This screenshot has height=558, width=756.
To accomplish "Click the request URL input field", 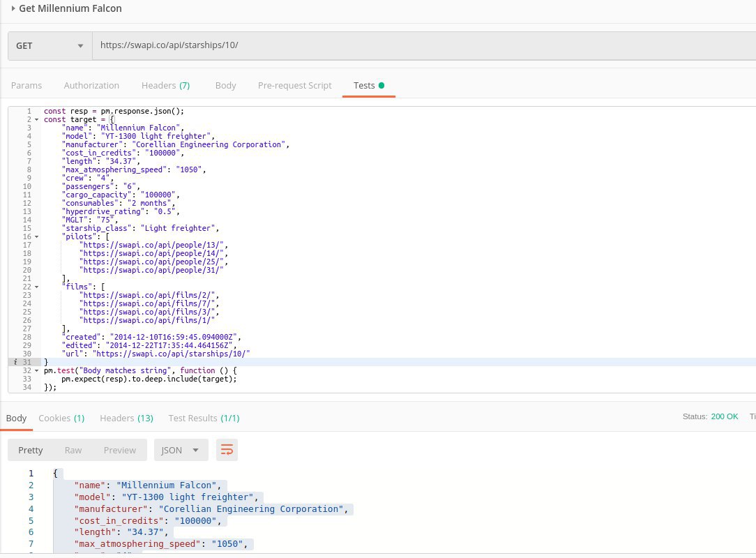I will pyautogui.click(x=424, y=46).
